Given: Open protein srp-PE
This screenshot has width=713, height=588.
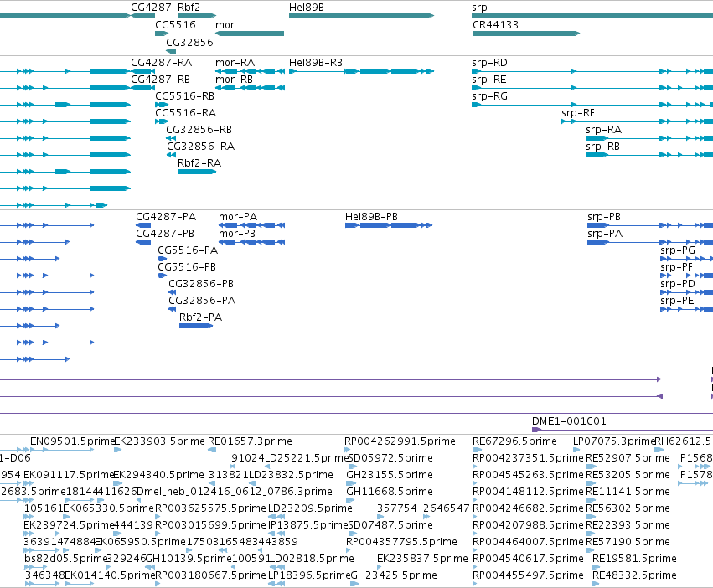Looking at the screenshot, I should click(687, 309).
